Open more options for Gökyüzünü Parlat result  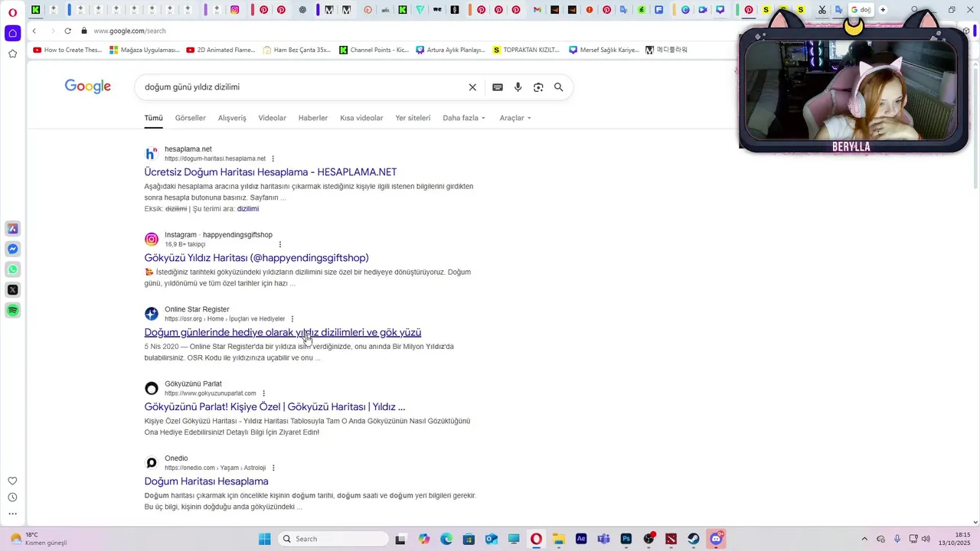coord(263,393)
